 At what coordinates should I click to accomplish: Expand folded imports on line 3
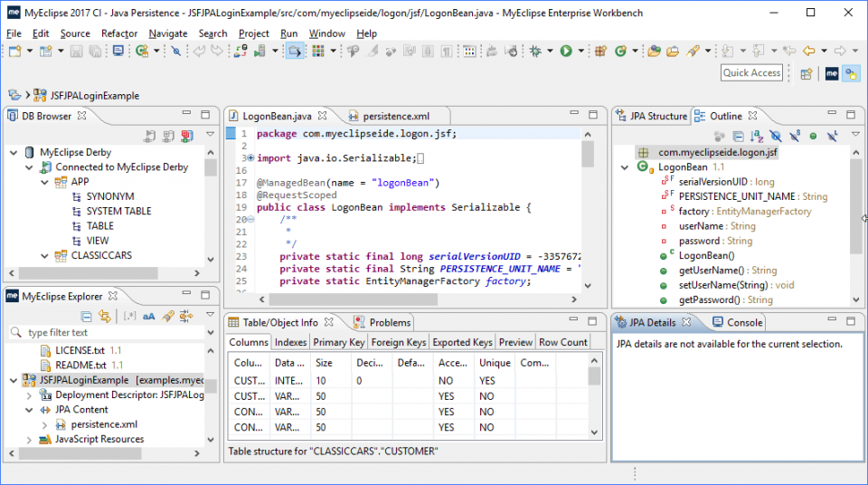[x=250, y=158]
